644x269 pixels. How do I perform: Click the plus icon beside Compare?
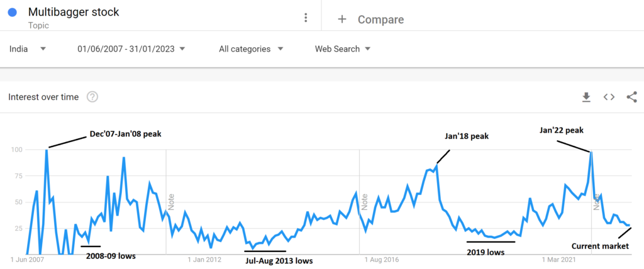click(341, 19)
